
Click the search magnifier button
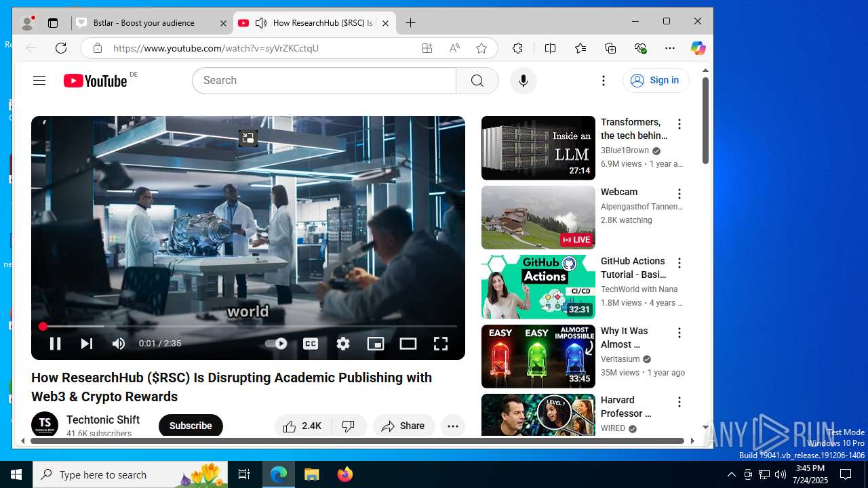click(x=477, y=81)
